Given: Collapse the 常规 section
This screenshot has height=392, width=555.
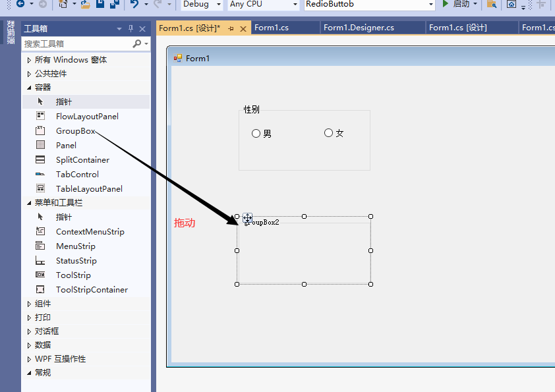Looking at the screenshot, I should pos(29,373).
